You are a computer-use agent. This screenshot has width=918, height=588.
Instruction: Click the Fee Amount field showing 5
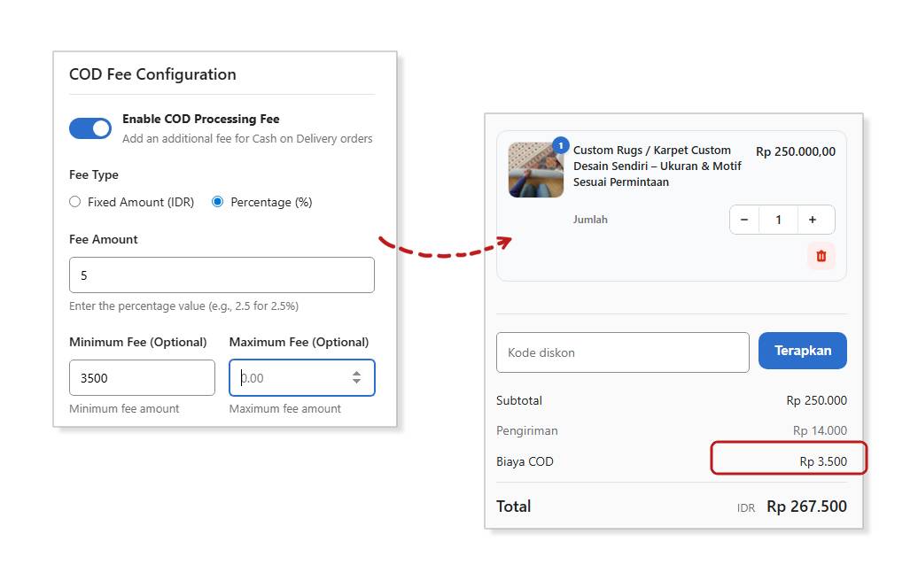click(x=222, y=275)
